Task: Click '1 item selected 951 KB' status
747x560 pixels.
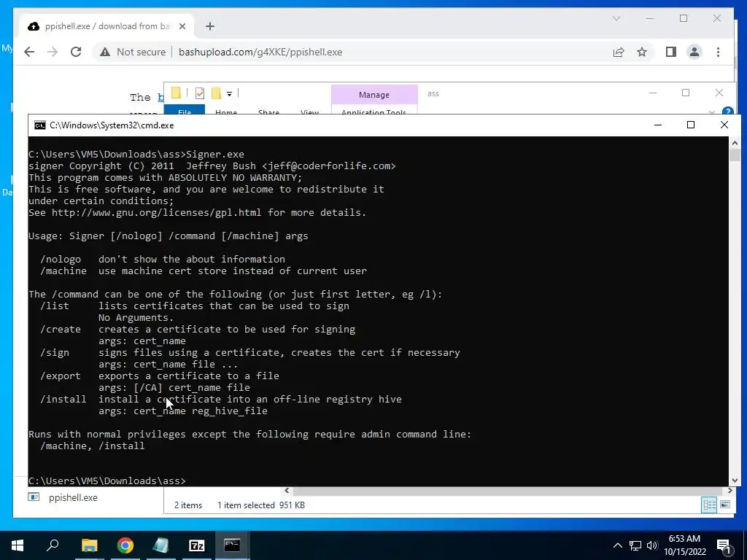Action: point(261,505)
